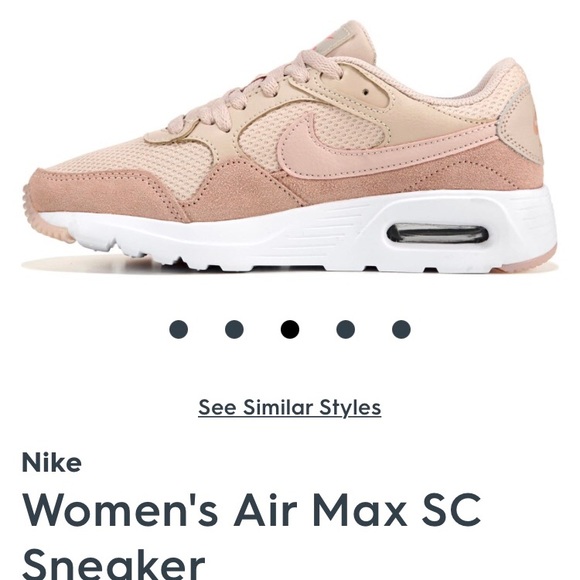
Task: Tap the small eyelet hole near collar
Action: (x=366, y=90)
